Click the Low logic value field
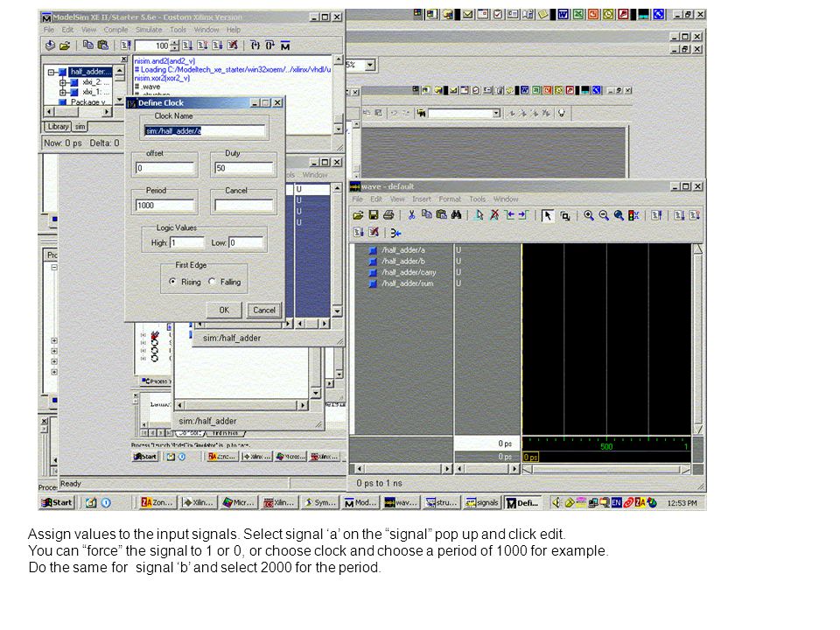The height and width of the screenshot is (630, 840). point(246,242)
